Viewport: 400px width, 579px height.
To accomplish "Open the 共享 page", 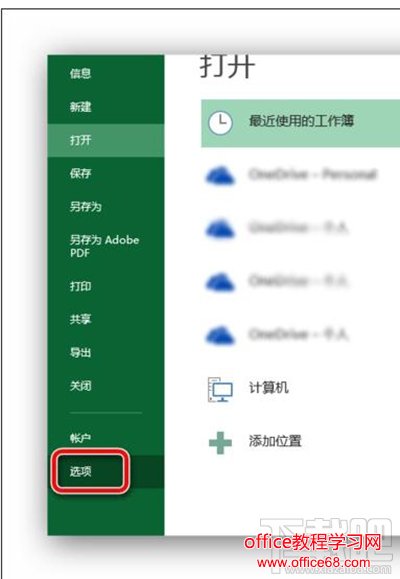I will (80, 319).
